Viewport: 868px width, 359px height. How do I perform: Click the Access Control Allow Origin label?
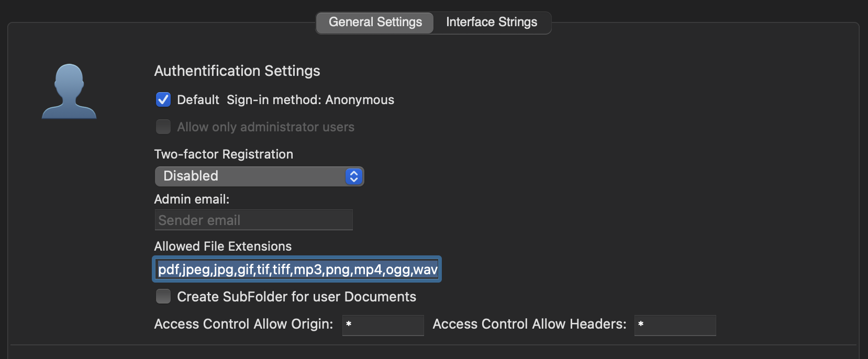243,324
